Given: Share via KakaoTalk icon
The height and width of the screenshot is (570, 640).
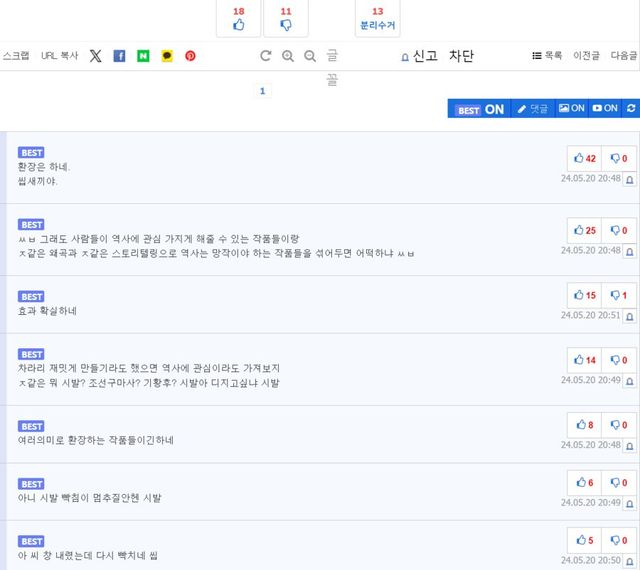Looking at the screenshot, I should (x=167, y=56).
